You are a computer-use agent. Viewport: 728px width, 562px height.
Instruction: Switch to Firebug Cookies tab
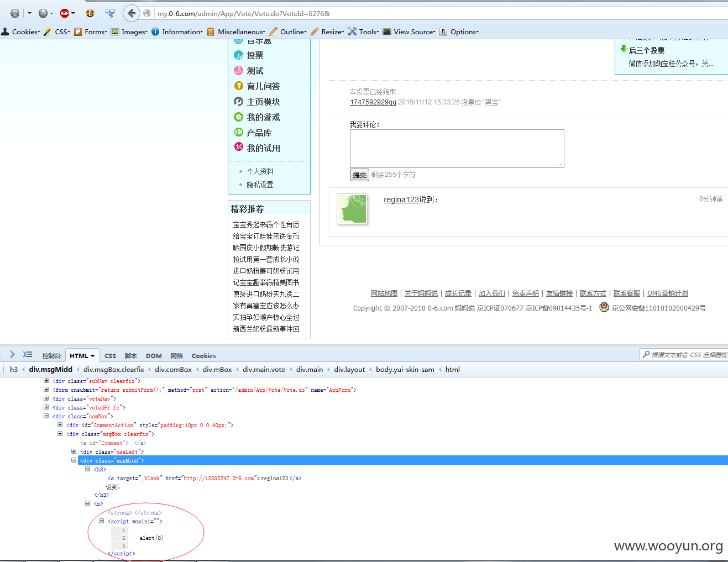click(203, 356)
